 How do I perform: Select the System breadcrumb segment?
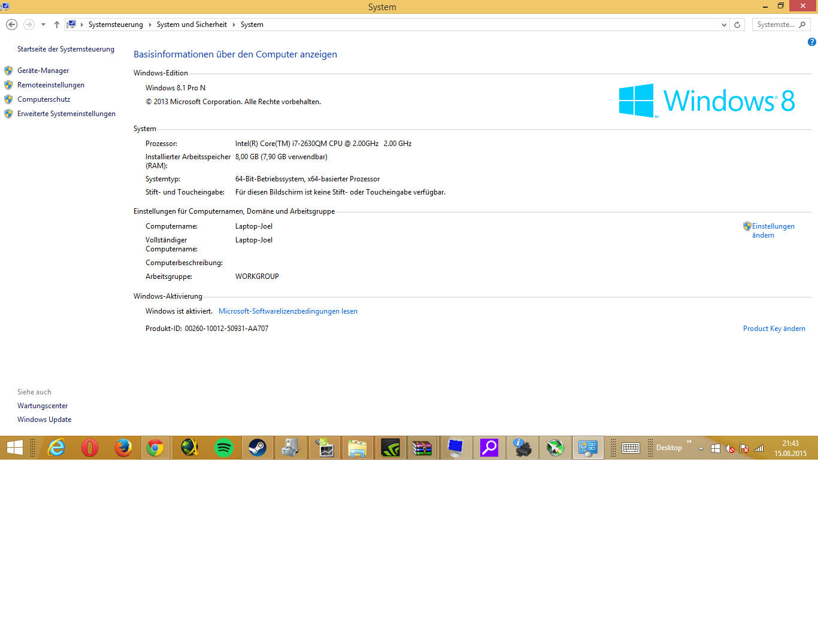pos(252,25)
